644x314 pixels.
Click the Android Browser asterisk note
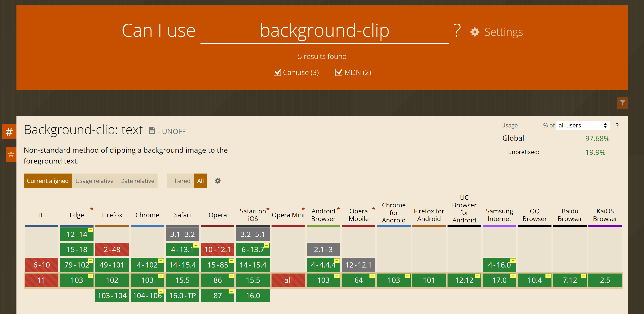point(338,209)
